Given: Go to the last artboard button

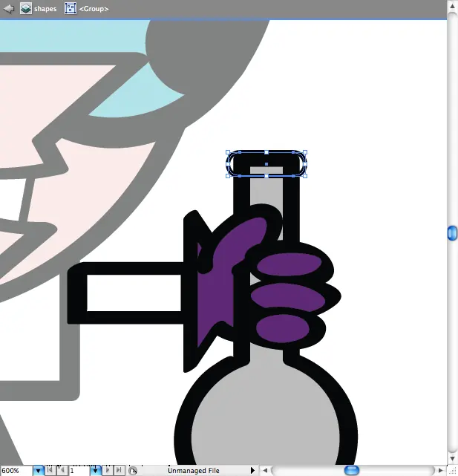Looking at the screenshot, I should 120,471.
